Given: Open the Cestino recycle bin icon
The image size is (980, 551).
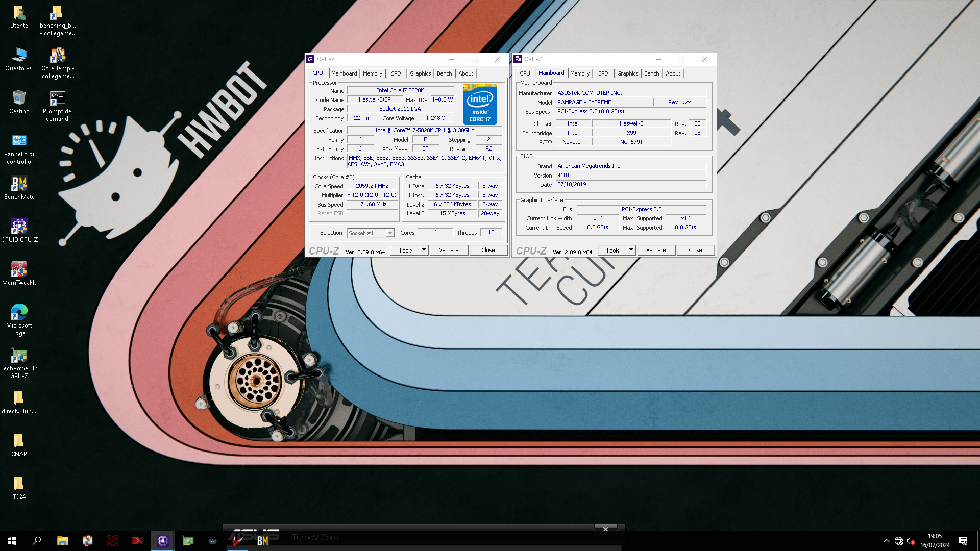Looking at the screenshot, I should click(19, 102).
